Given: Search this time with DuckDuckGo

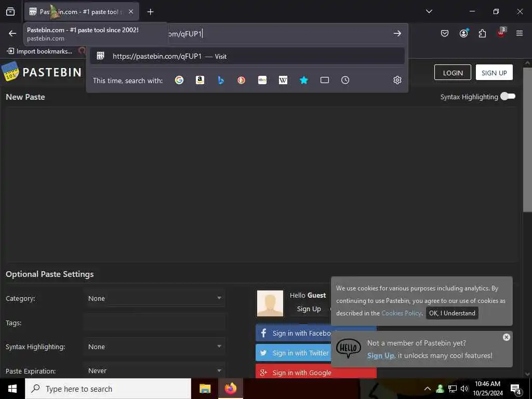Looking at the screenshot, I should (x=241, y=80).
